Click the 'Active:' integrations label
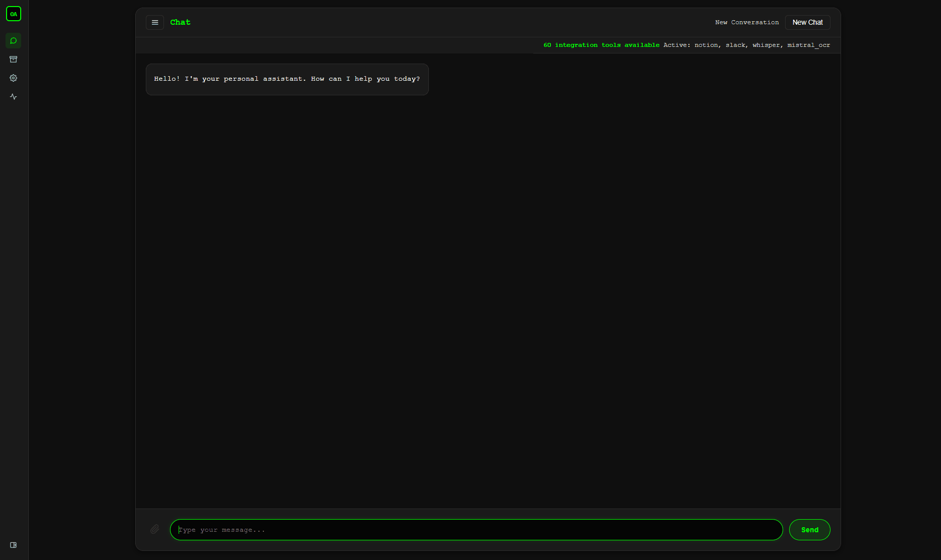Image resolution: width=941 pixels, height=560 pixels. coord(677,45)
